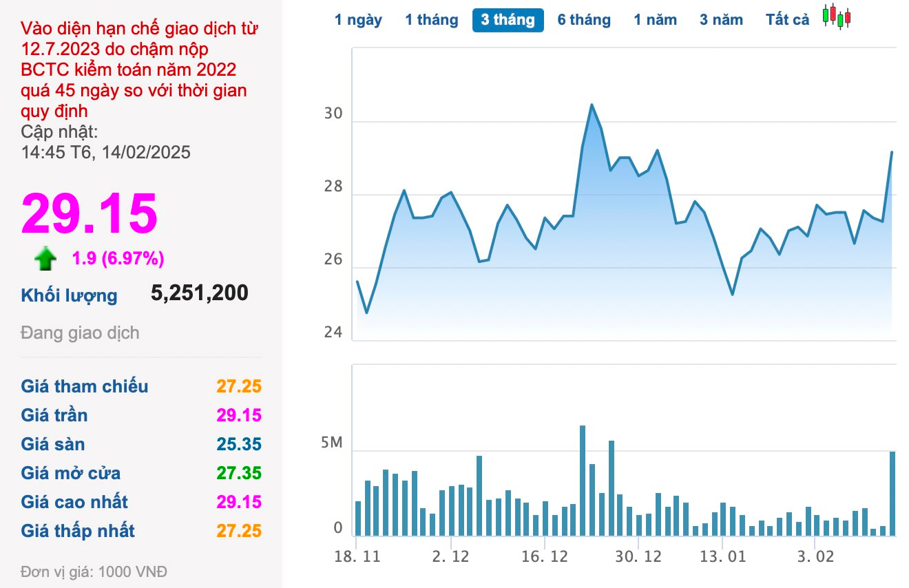
Task: Select the 1 năm time range tab
Action: (656, 20)
